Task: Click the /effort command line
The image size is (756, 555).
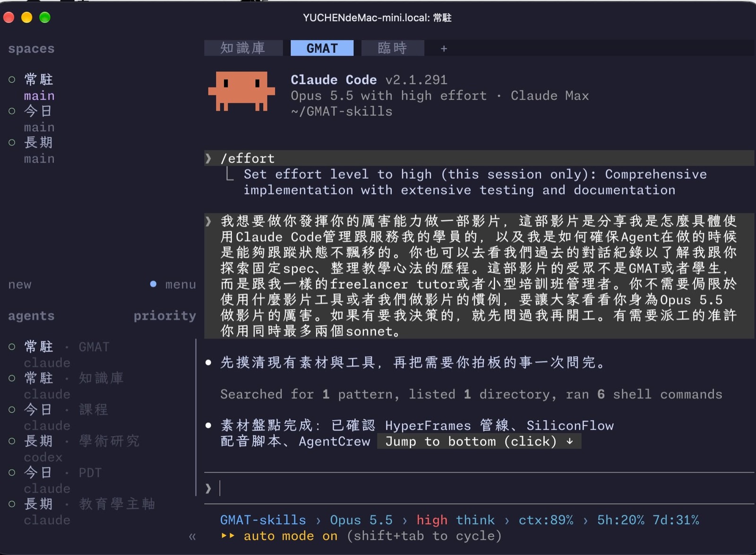Action: [479, 158]
